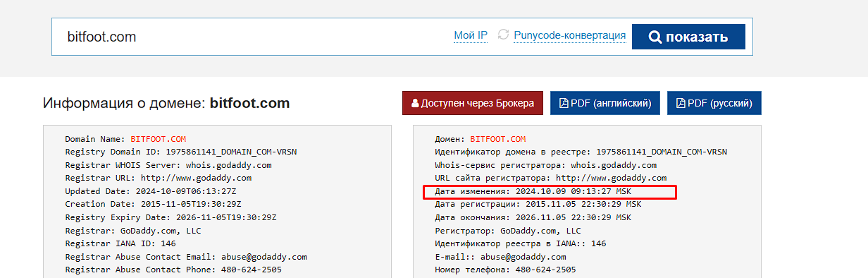868x278 pixels.
Task: Click the magnifier icon on показать button
Action: [655, 37]
